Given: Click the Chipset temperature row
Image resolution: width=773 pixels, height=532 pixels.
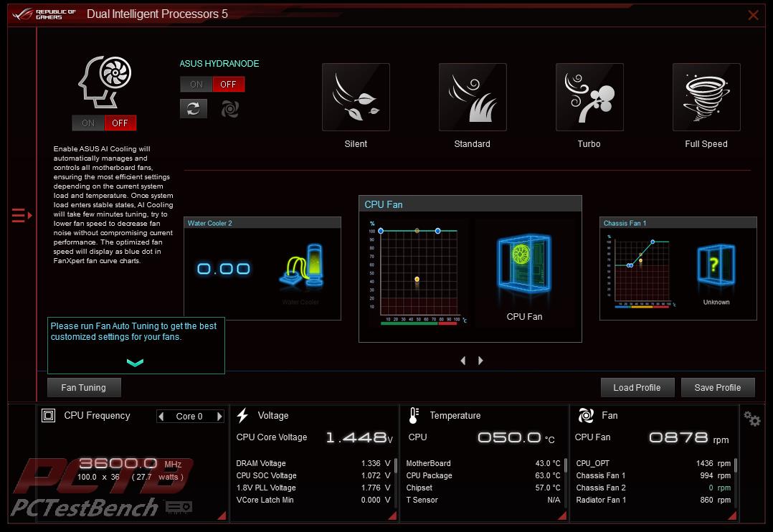Looking at the screenshot, I should click(483, 488).
